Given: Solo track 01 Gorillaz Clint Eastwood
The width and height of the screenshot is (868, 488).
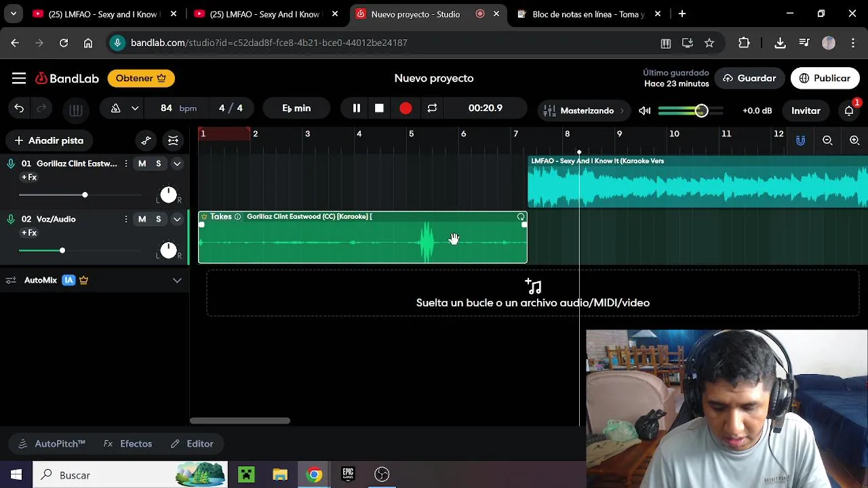Looking at the screenshot, I should click(158, 163).
